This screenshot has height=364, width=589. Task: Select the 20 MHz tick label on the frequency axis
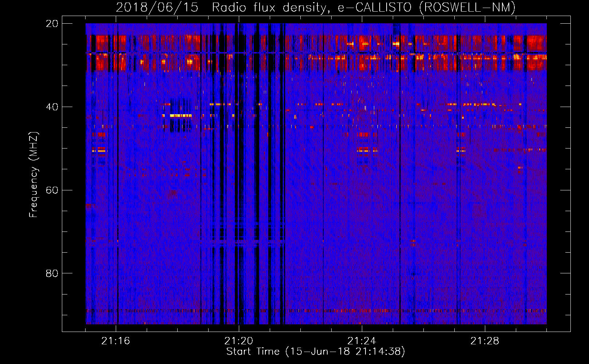(x=52, y=24)
